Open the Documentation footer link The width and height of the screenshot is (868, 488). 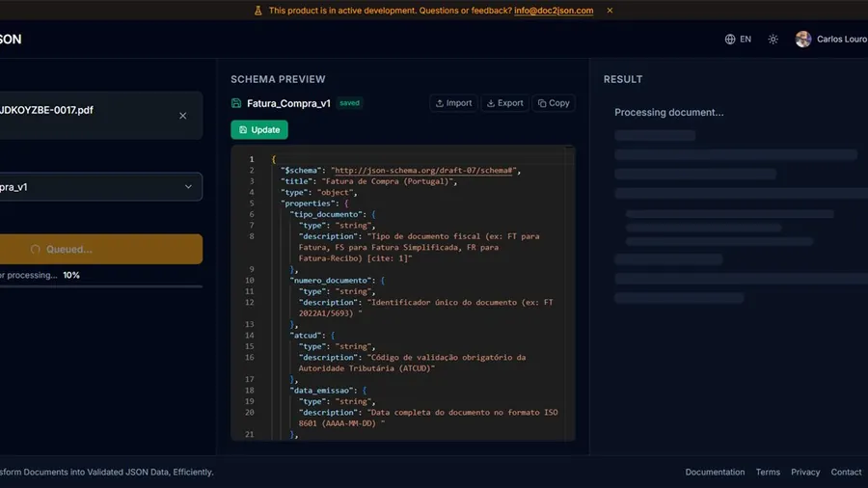(x=715, y=472)
